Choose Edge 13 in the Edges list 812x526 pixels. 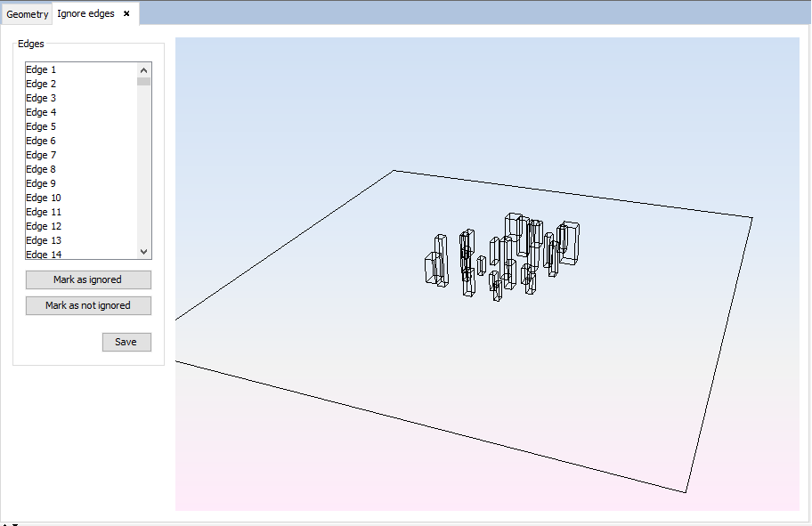[x=44, y=240]
